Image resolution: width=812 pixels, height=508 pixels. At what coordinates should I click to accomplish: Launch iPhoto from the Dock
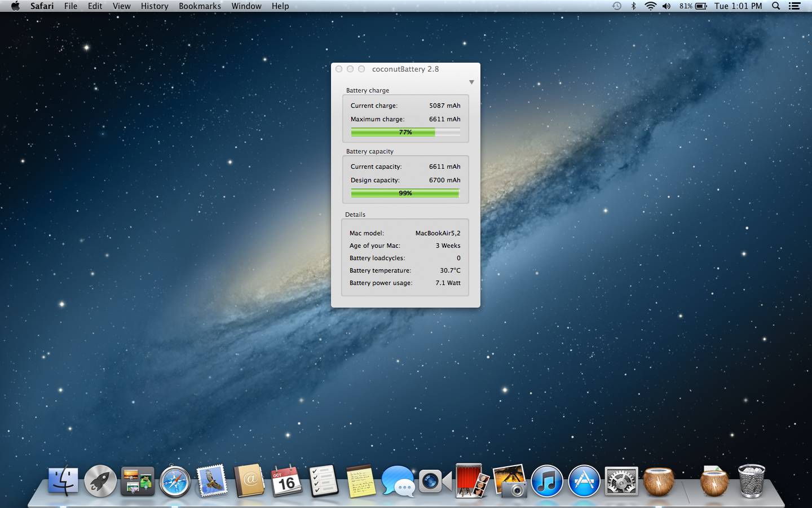[510, 481]
